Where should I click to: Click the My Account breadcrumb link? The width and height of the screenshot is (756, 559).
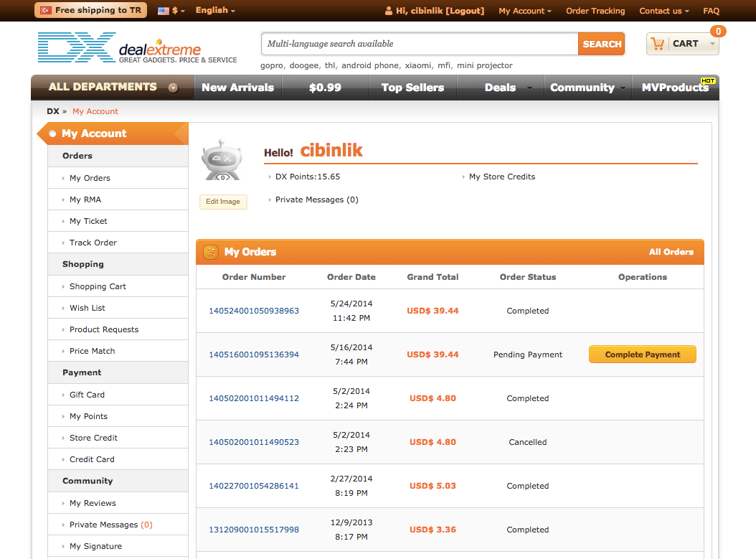click(x=95, y=111)
